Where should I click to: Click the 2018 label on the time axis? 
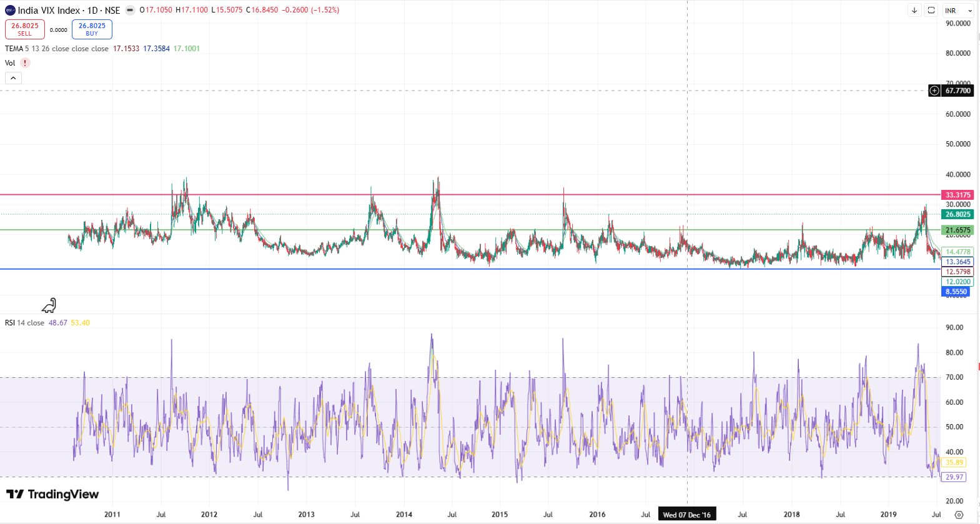[791, 515]
